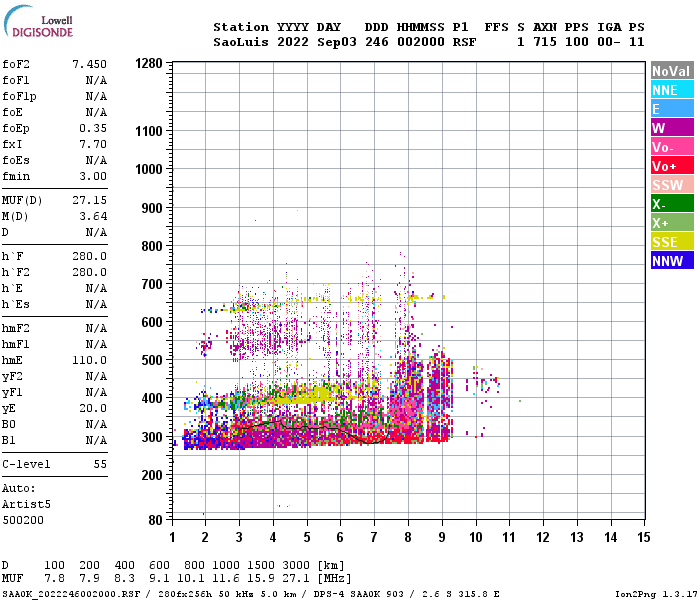Click the day-of-year value 246
The width and height of the screenshot is (700, 600).
pyautogui.click(x=377, y=42)
